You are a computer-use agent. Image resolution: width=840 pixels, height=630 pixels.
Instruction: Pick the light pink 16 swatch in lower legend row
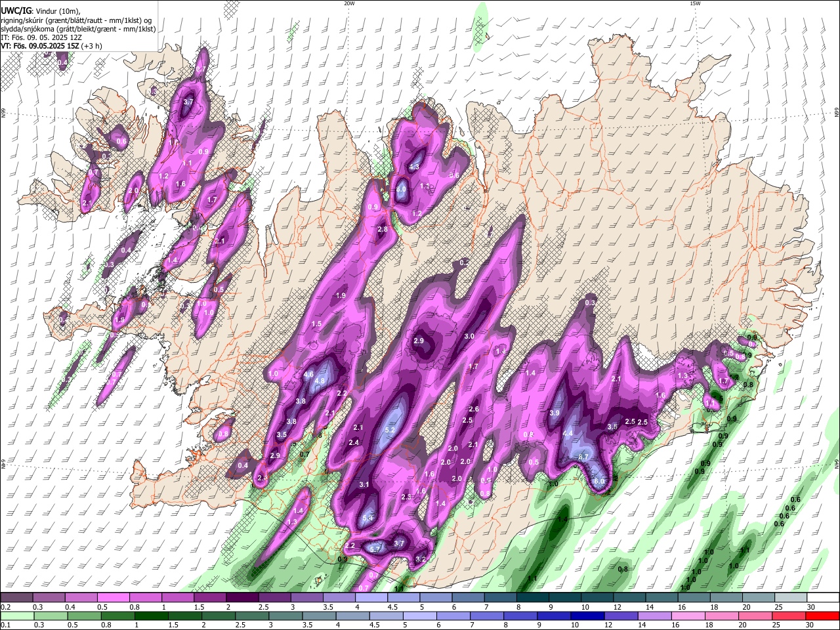(x=688, y=616)
